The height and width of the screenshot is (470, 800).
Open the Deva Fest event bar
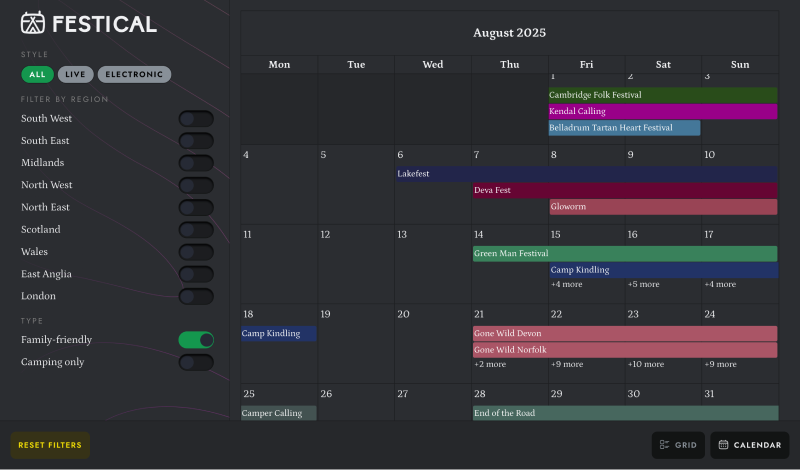[625, 190]
